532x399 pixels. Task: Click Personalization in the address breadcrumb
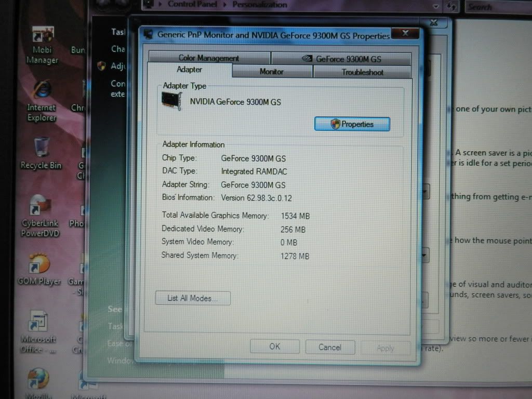(260, 5)
